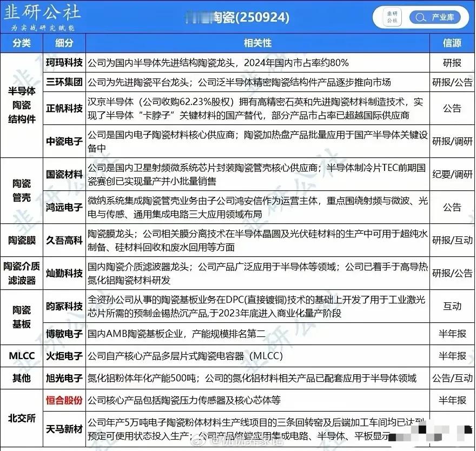Click 灿勤科技 description about 陶瓷介质滤波器龙头
This screenshot has height=451, width=476.
click(257, 273)
